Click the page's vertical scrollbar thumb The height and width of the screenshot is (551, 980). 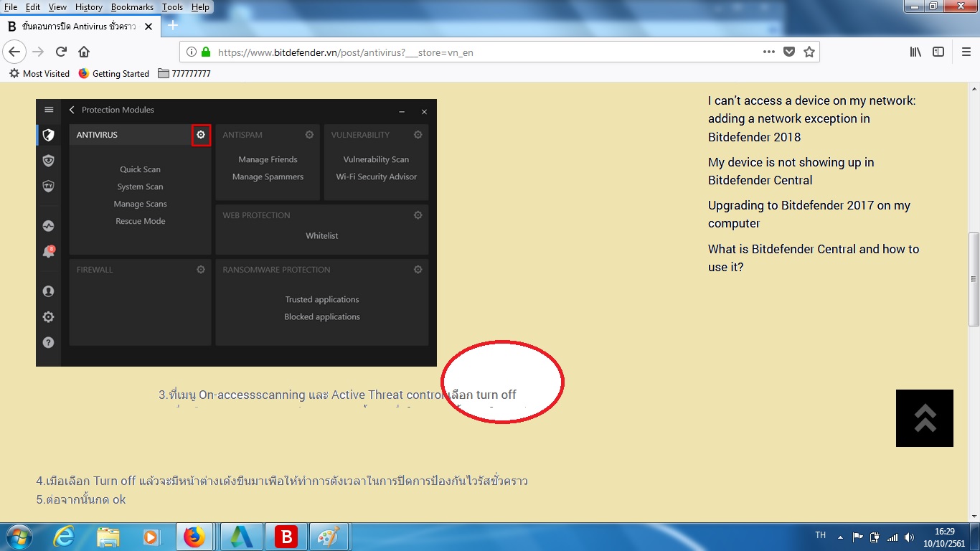[974, 278]
